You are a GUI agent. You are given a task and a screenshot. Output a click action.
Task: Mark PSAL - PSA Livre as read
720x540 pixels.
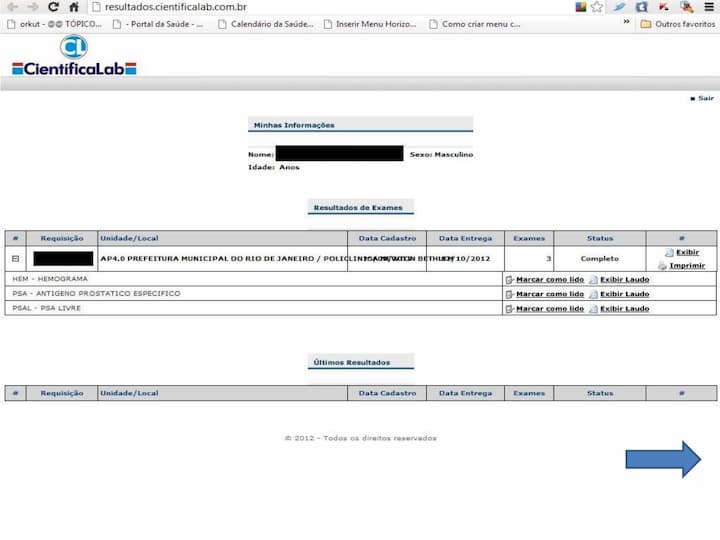point(549,309)
